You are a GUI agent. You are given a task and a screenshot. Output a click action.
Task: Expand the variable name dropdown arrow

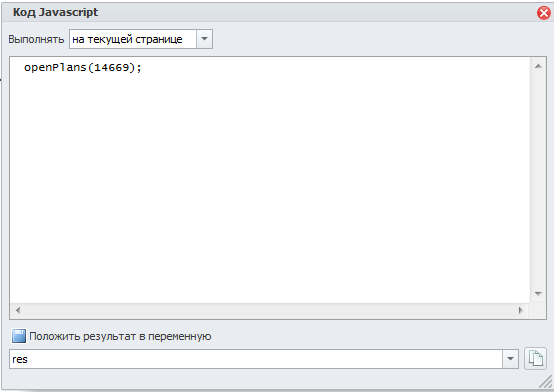[510, 359]
